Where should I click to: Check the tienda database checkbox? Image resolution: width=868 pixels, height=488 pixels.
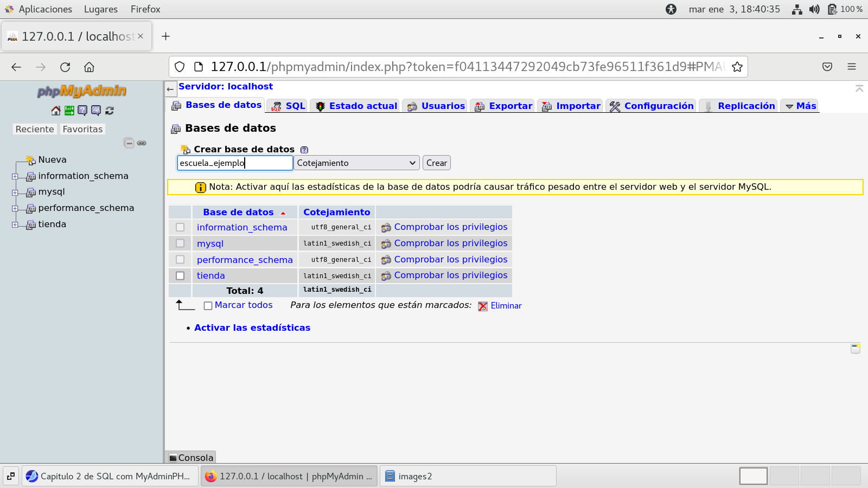point(180,276)
